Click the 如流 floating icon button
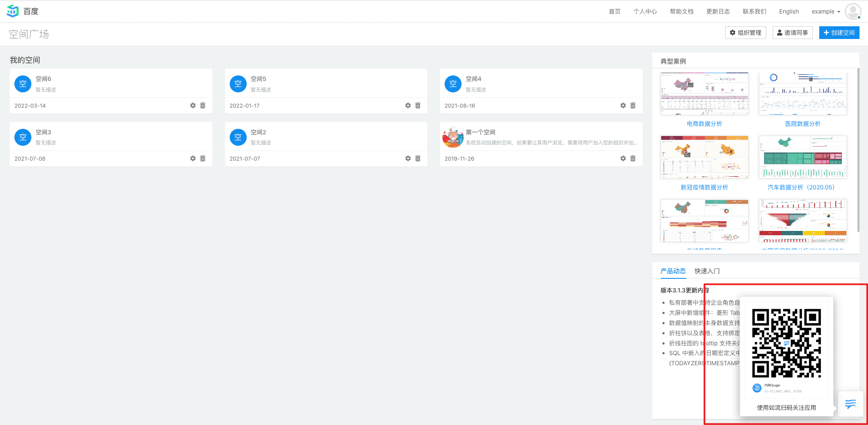 coord(851,404)
